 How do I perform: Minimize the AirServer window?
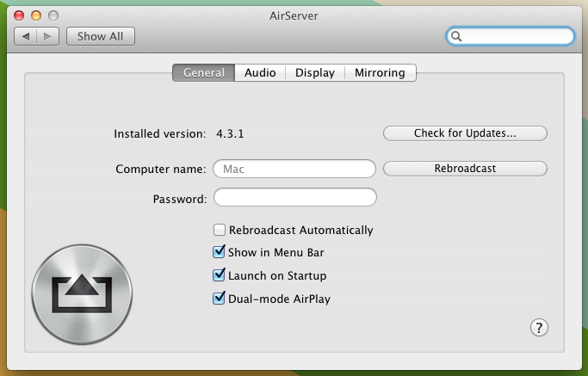click(x=36, y=15)
